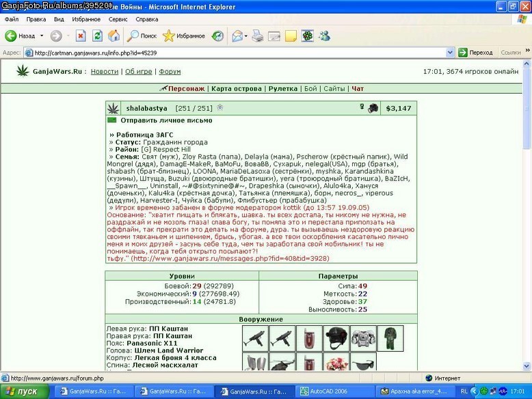This screenshot has width=532, height=399.
Task: Go back with the Назад arrow button
Action: pos(20,36)
